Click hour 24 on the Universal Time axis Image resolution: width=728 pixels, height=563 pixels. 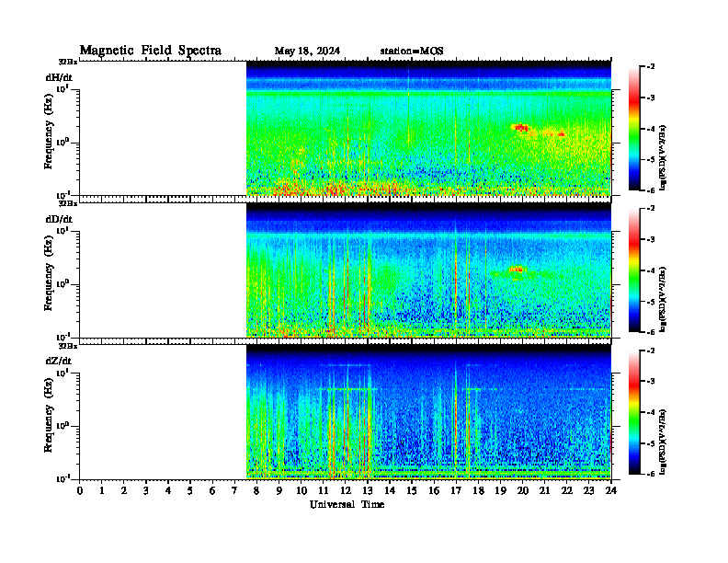[611, 491]
